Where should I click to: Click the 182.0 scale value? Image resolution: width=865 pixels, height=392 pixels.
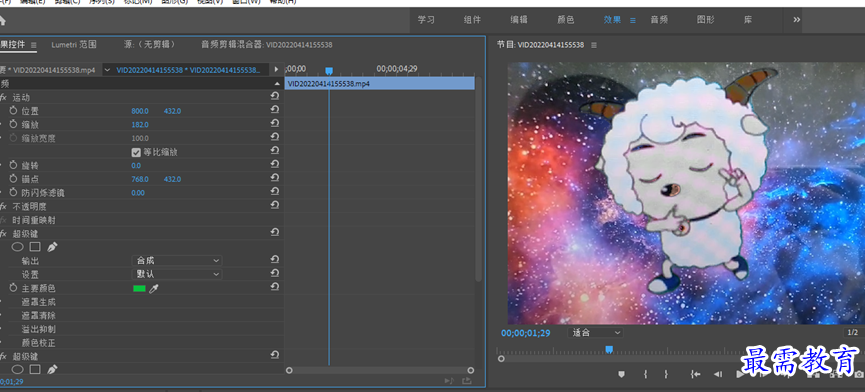(140, 125)
